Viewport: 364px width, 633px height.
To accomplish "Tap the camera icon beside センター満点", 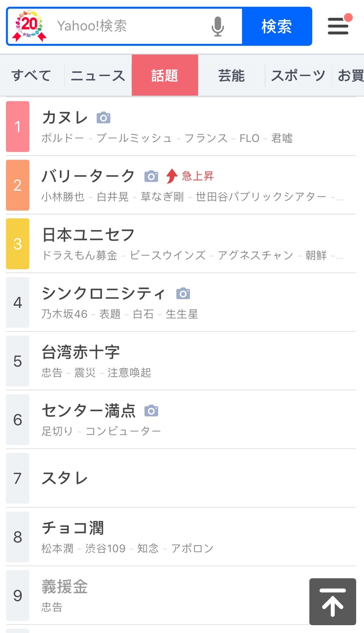I will tap(151, 411).
